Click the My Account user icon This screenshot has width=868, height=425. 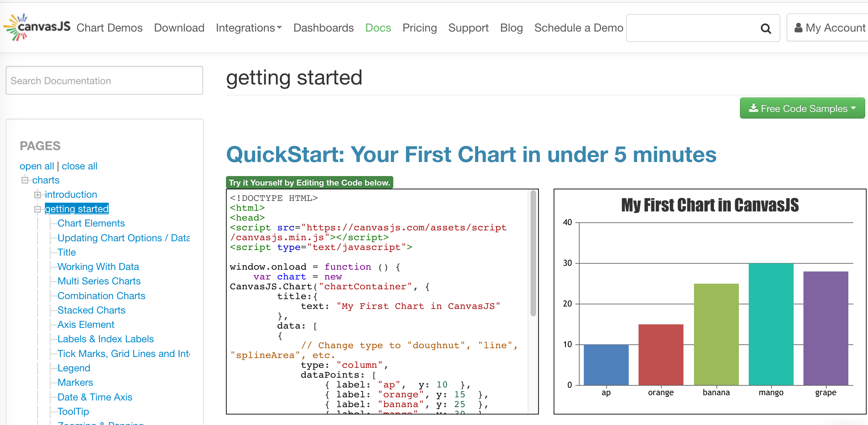tap(798, 28)
